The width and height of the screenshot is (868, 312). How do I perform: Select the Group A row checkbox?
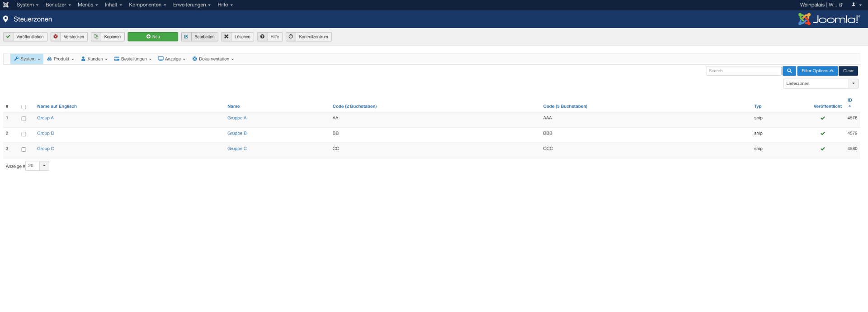pos(24,119)
